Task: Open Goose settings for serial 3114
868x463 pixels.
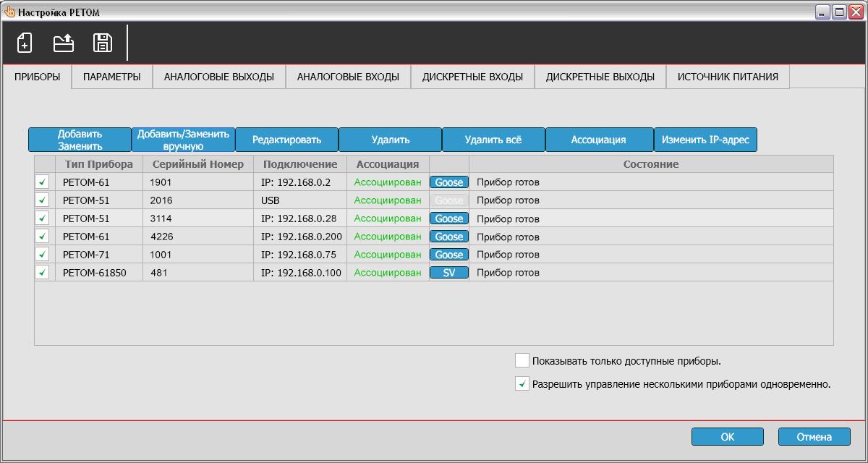Action: click(x=449, y=218)
